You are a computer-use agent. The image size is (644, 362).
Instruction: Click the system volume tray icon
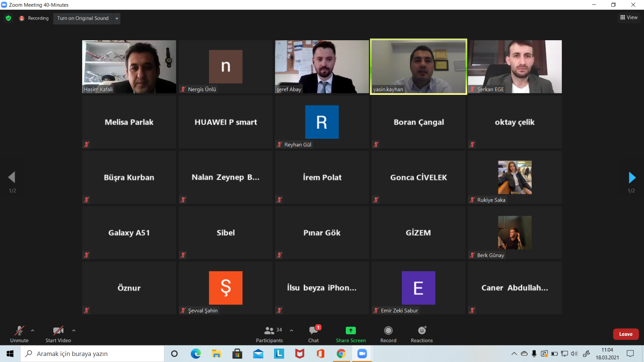(574, 354)
